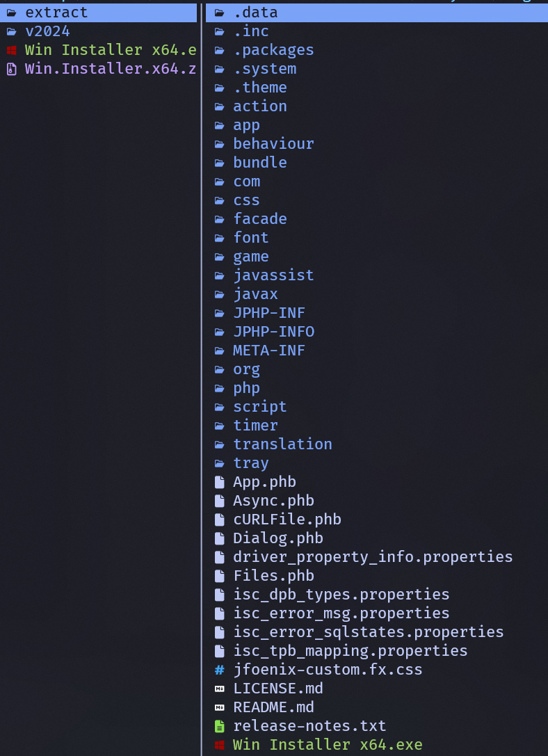Screen dimensions: 548x756
Task: Click the red Windows icon beside Win Installer x64.exe at bottom
Action: tap(219, 745)
